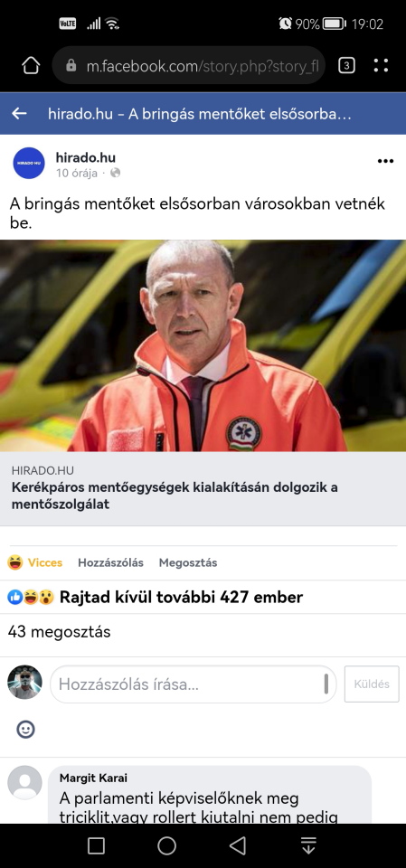View the 43 megosztás shares

tap(60, 632)
